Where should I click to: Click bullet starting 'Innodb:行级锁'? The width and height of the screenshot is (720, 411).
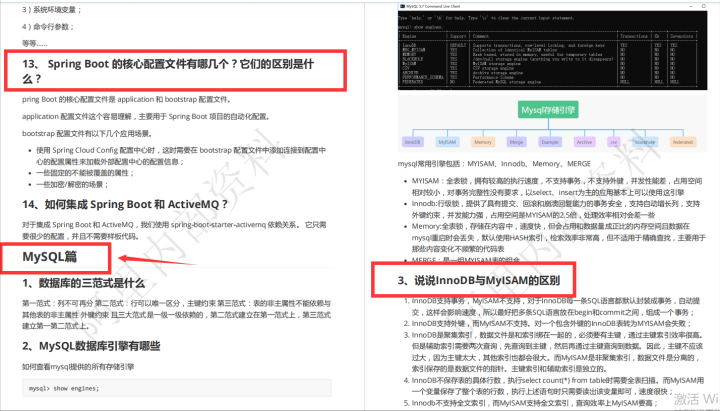[x=556, y=209]
